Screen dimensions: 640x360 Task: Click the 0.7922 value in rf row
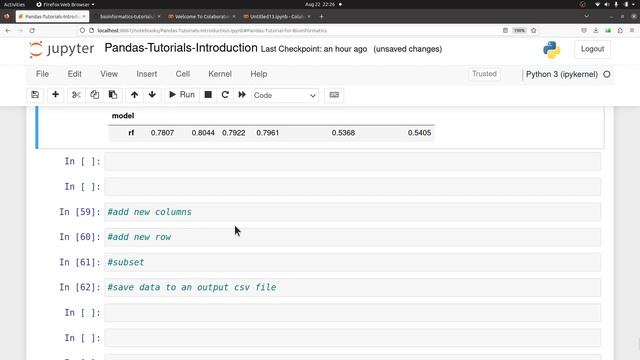(x=233, y=133)
